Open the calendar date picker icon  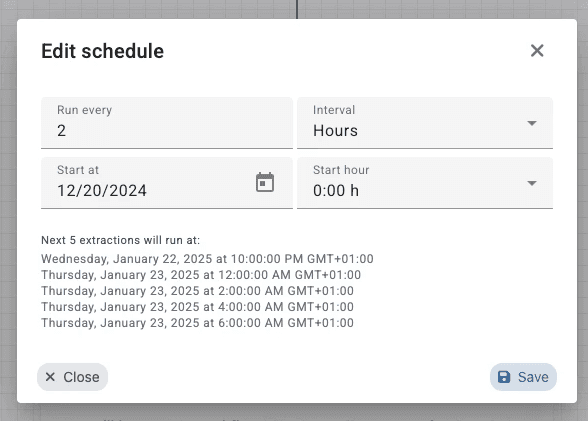point(265,183)
